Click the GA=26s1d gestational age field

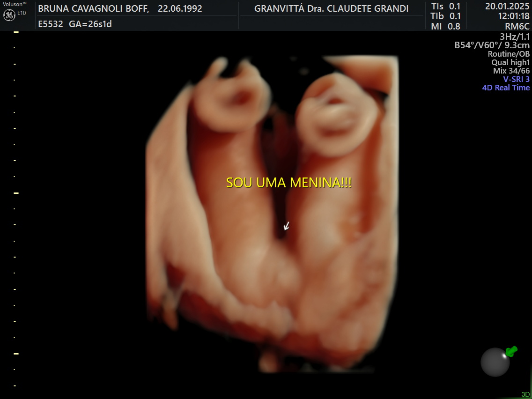pos(90,24)
